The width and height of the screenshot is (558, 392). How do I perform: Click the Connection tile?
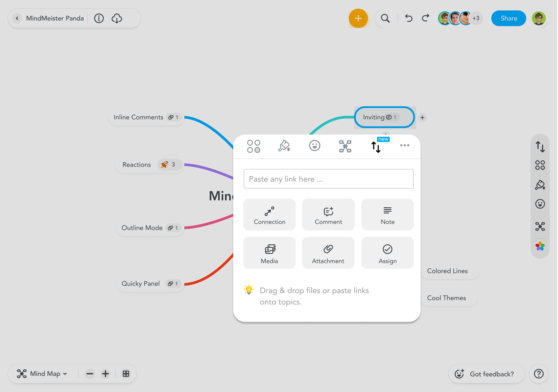coord(269,215)
